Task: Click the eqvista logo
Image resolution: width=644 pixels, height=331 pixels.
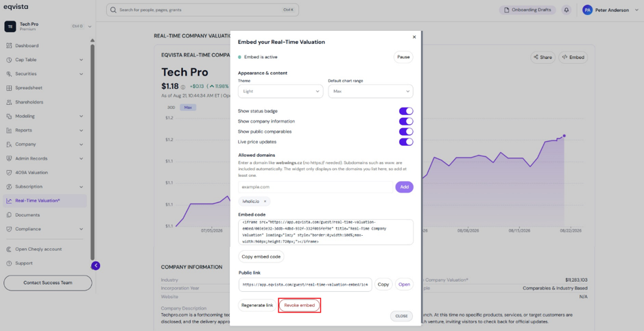Action: (16, 7)
